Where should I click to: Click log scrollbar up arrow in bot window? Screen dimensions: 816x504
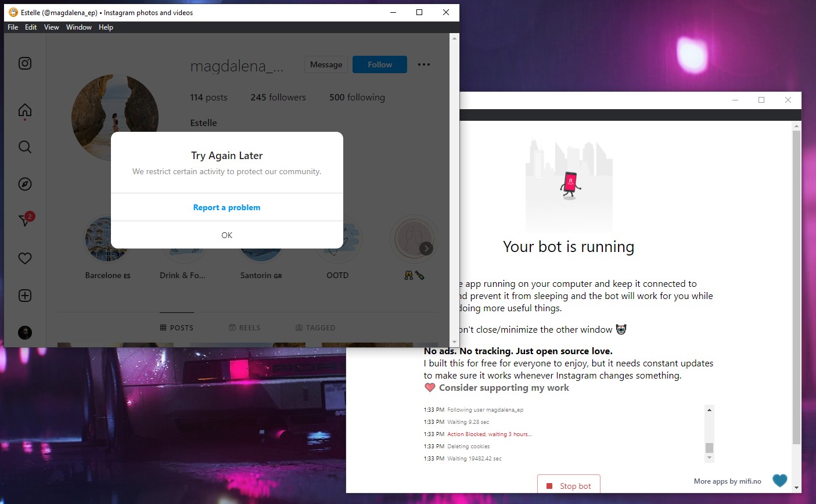709,410
